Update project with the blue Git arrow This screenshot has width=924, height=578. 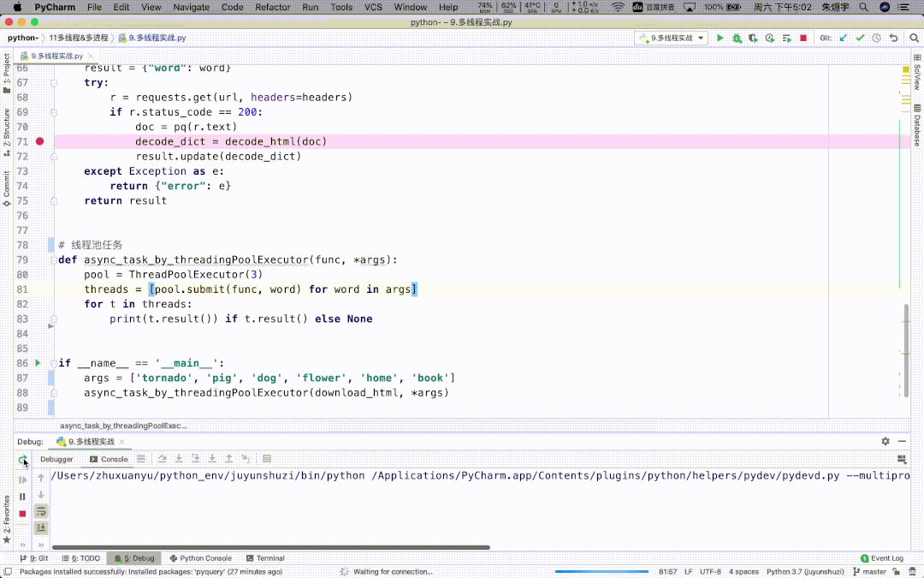(x=844, y=38)
